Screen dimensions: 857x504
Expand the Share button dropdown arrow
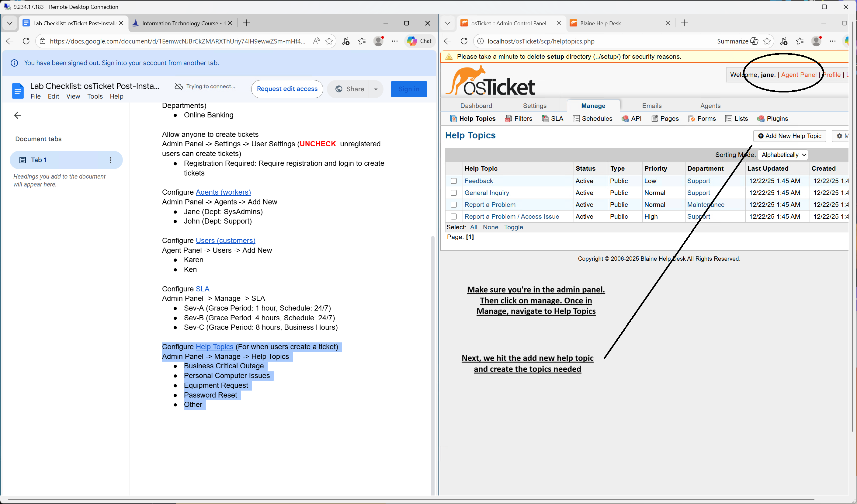coord(376,89)
